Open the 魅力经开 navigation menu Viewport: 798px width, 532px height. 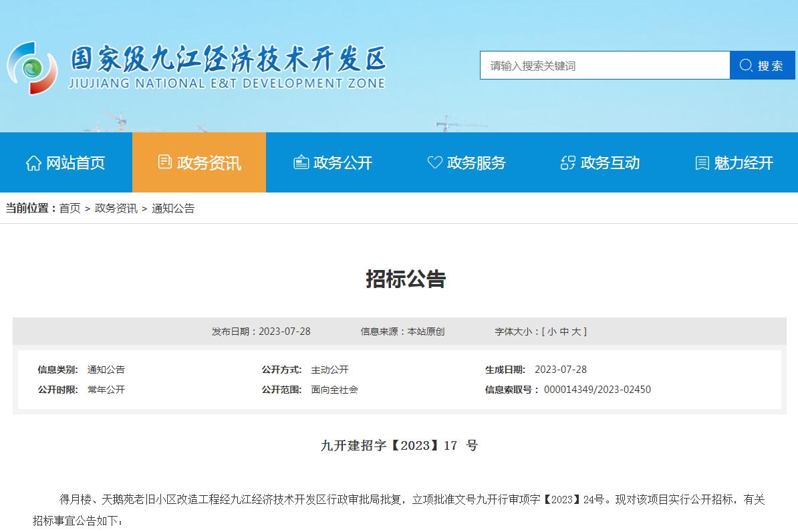(743, 163)
